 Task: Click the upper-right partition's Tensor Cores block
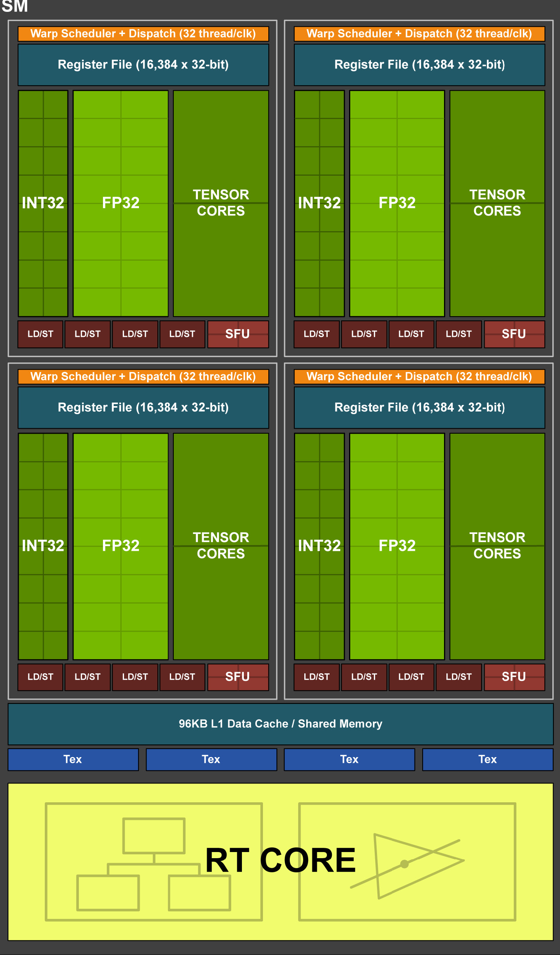tap(497, 203)
